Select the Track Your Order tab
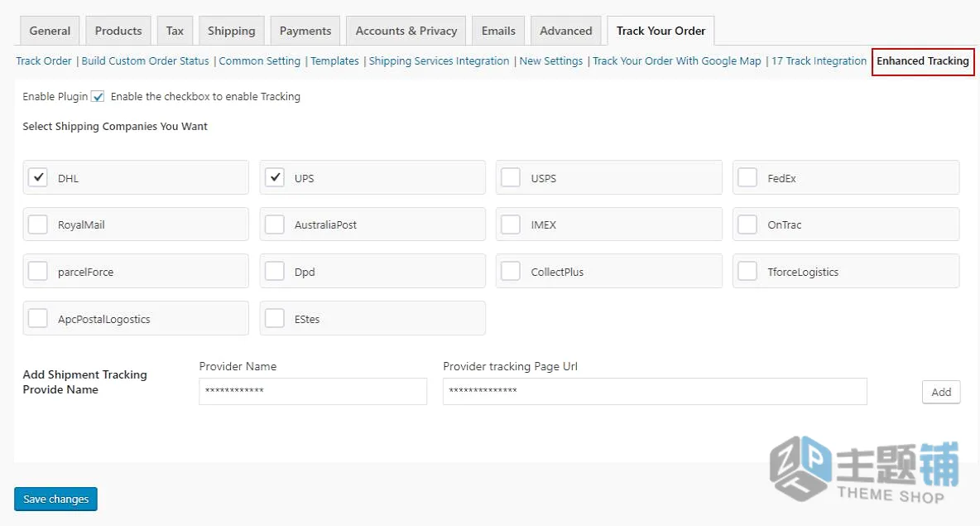Image resolution: width=980 pixels, height=526 pixels. 661,31
